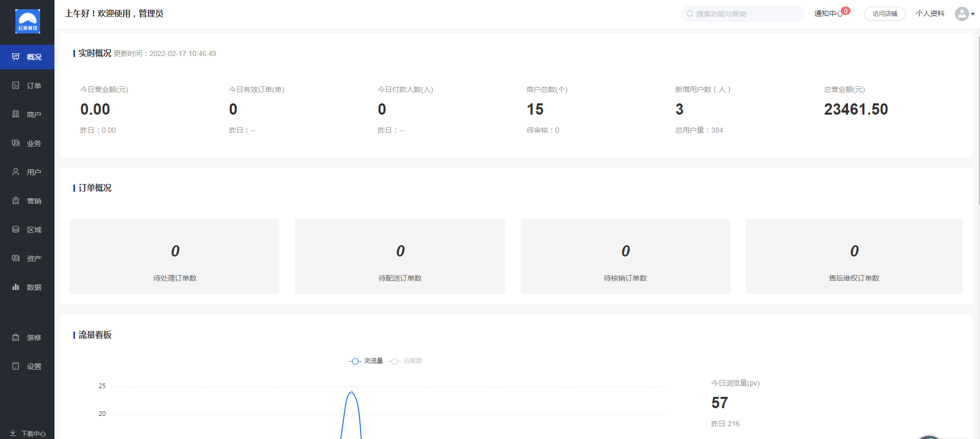This screenshot has height=439, width=980.
Task: Click the 商户总数 value 15
Action: pos(535,109)
